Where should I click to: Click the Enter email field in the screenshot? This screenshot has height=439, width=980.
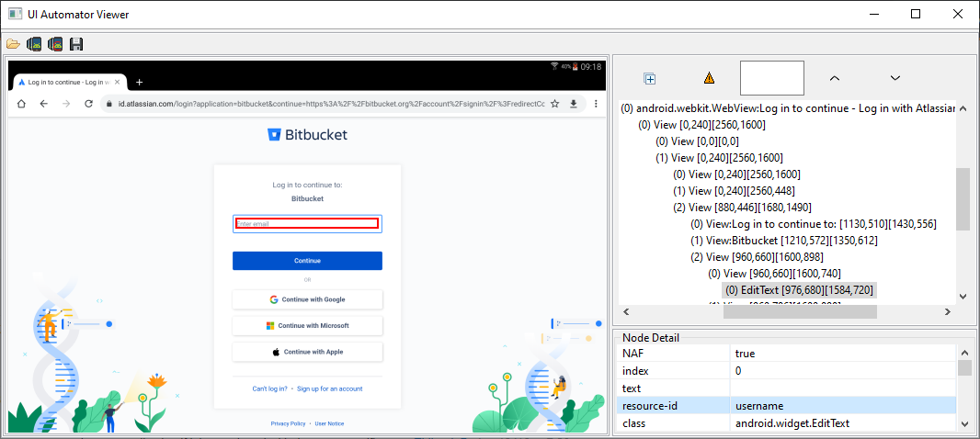307,223
